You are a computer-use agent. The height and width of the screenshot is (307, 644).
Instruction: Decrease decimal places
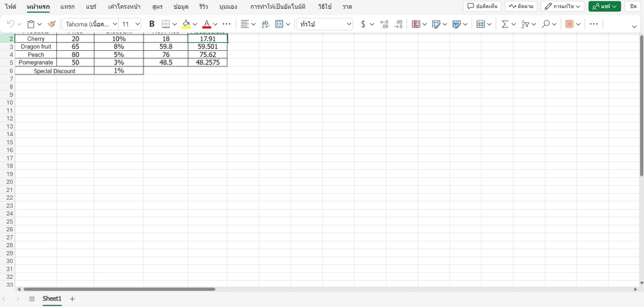pyautogui.click(x=398, y=24)
